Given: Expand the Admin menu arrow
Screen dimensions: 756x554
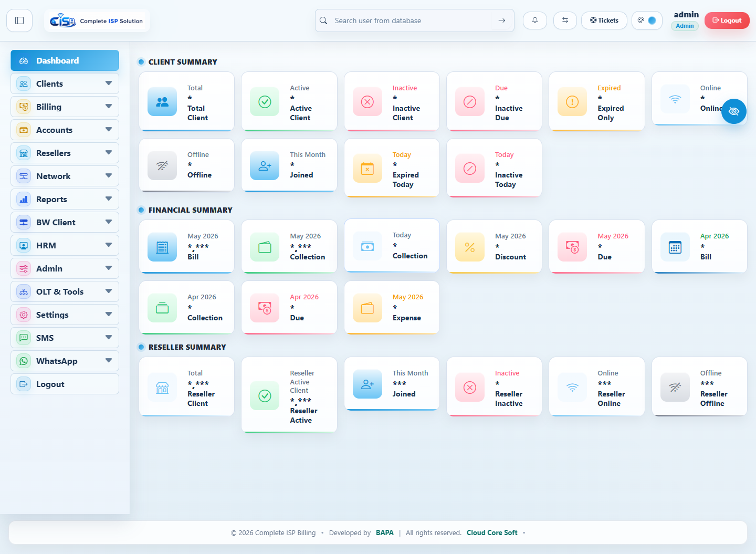Looking at the screenshot, I should tap(109, 268).
